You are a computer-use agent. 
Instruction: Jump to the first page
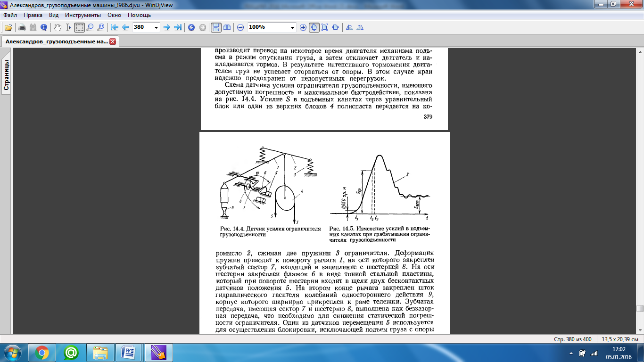click(x=114, y=27)
